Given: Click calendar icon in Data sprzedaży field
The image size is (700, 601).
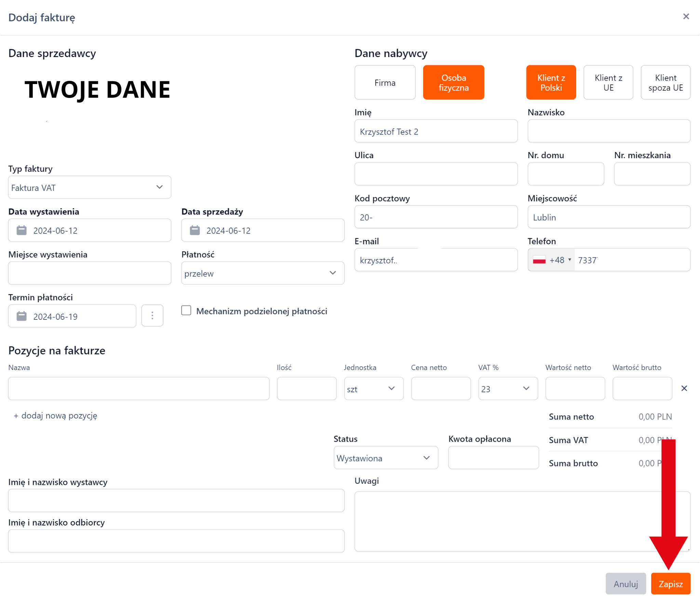Looking at the screenshot, I should pyautogui.click(x=195, y=230).
